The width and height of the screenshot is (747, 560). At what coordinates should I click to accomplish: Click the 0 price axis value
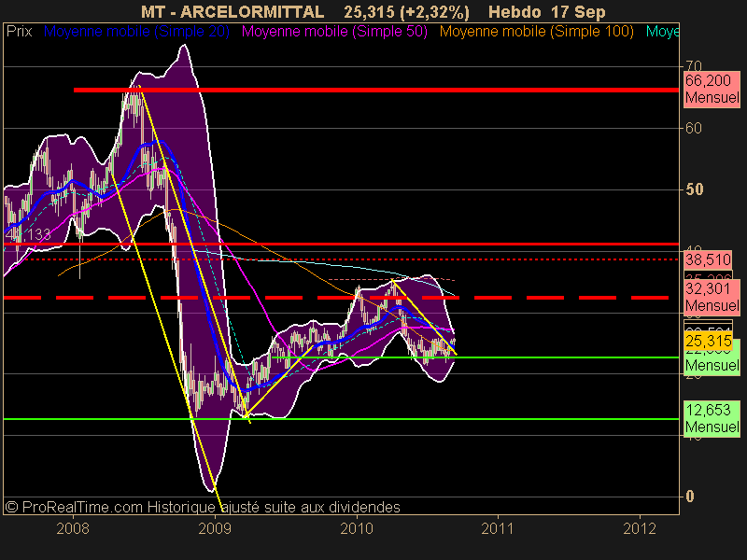coord(690,497)
